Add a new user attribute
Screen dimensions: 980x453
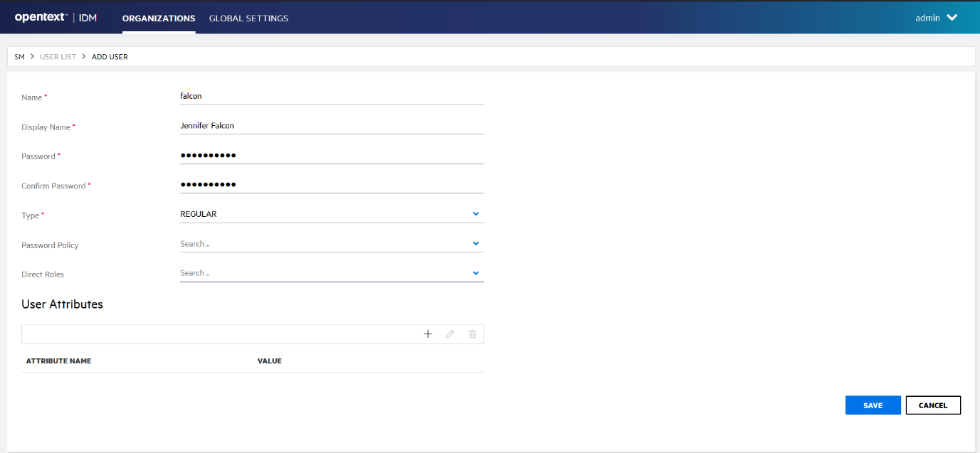tap(428, 334)
